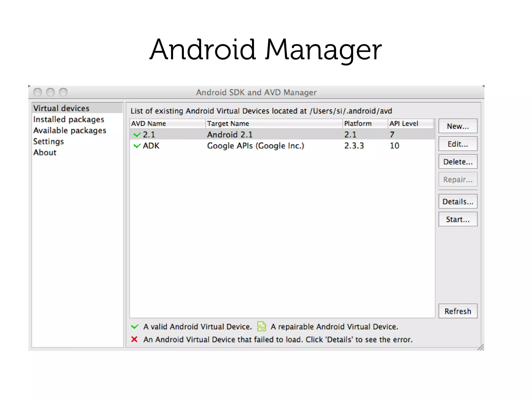
Task: Open About in the sidebar
Action: tap(45, 152)
